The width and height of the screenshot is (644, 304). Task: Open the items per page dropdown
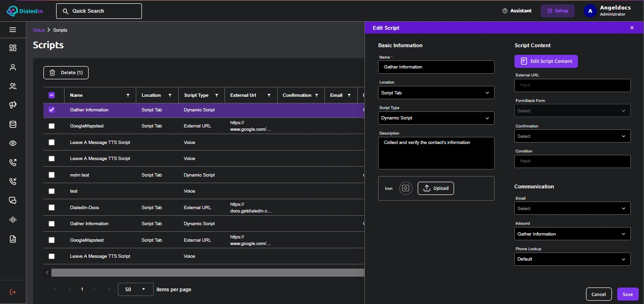(136, 289)
